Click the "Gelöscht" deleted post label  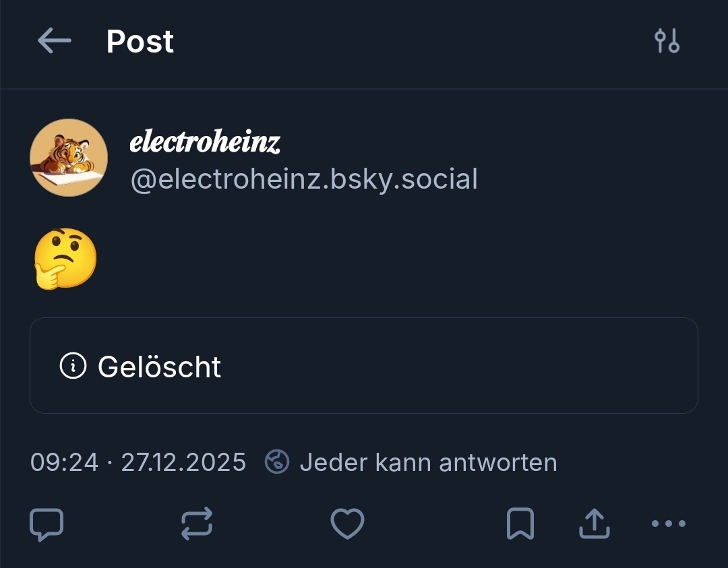tap(159, 367)
